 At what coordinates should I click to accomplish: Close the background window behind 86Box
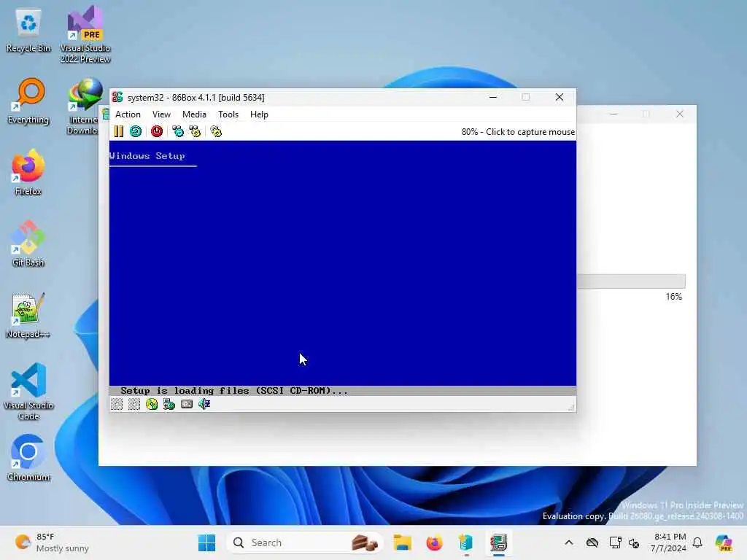(x=680, y=114)
